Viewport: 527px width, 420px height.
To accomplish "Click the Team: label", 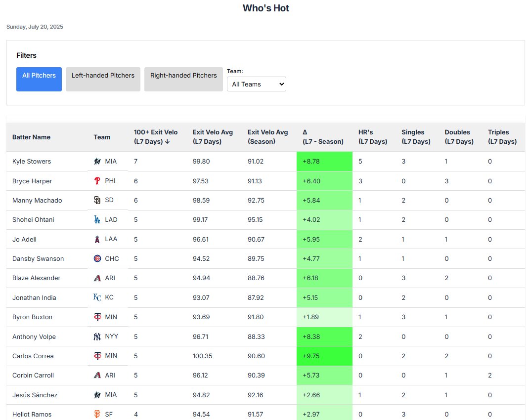I will coord(235,71).
